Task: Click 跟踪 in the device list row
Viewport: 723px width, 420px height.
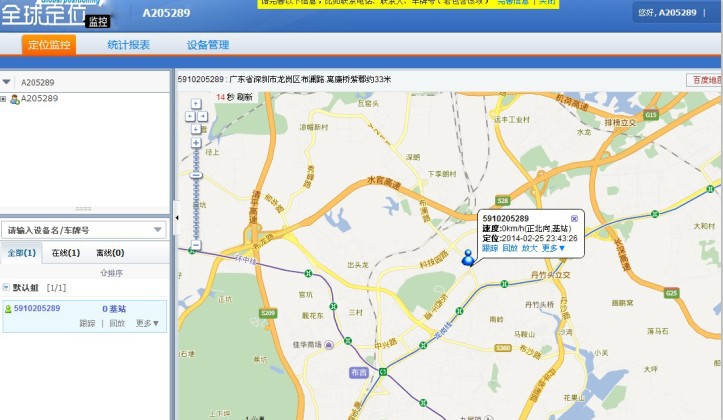Action: coord(87,323)
